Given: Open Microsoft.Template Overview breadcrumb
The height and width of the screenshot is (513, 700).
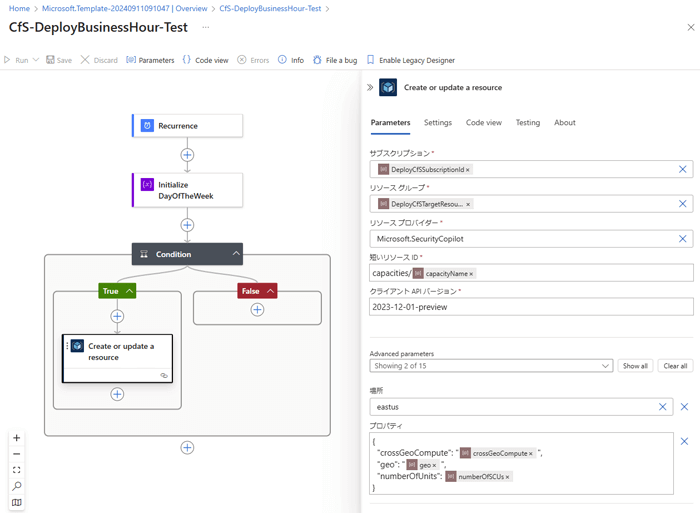Looking at the screenshot, I should point(125,8).
